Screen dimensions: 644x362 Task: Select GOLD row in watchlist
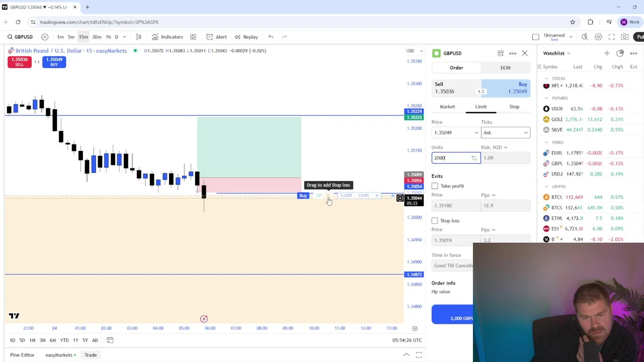click(590, 119)
